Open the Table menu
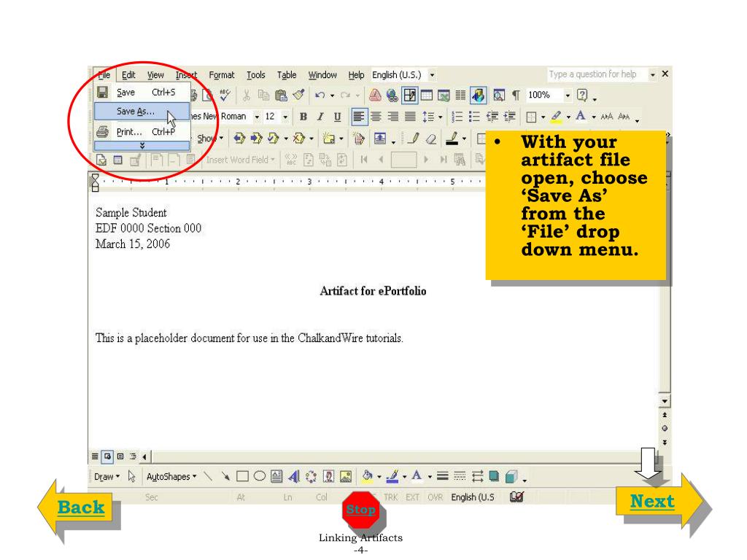Screen dimensions: 747x560 [287, 75]
